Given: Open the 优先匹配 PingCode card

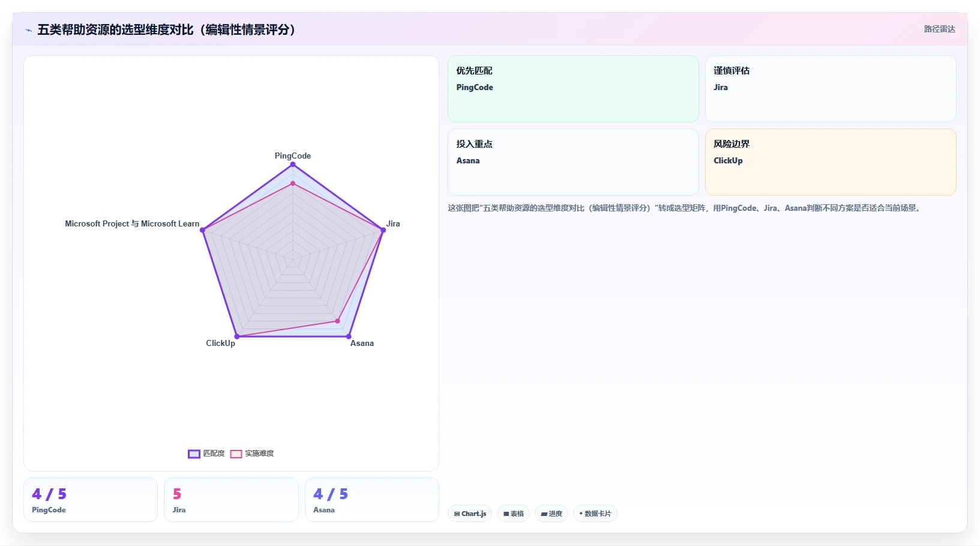Looking at the screenshot, I should (573, 89).
